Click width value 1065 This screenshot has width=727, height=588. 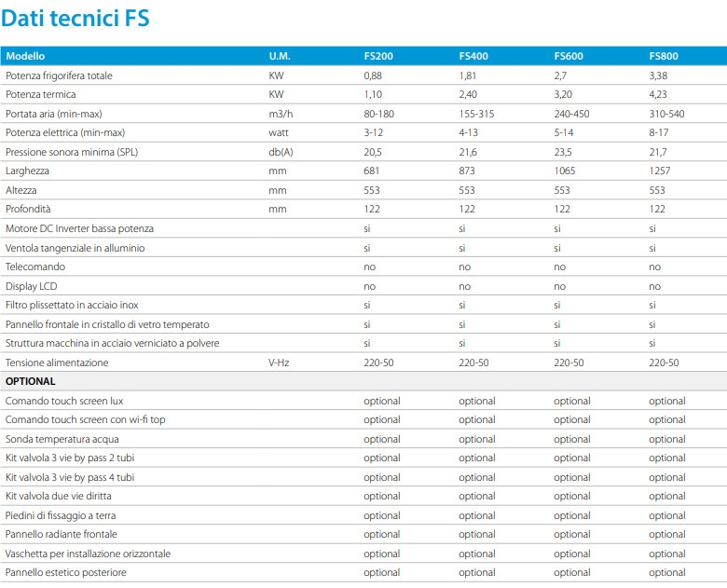coord(565,171)
